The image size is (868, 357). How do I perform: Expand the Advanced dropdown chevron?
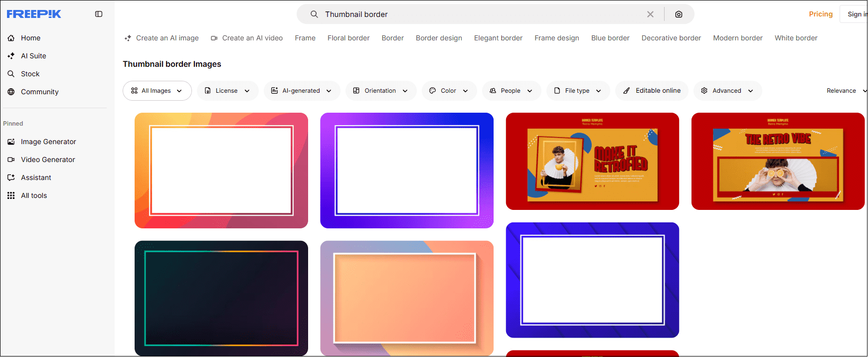(x=751, y=91)
